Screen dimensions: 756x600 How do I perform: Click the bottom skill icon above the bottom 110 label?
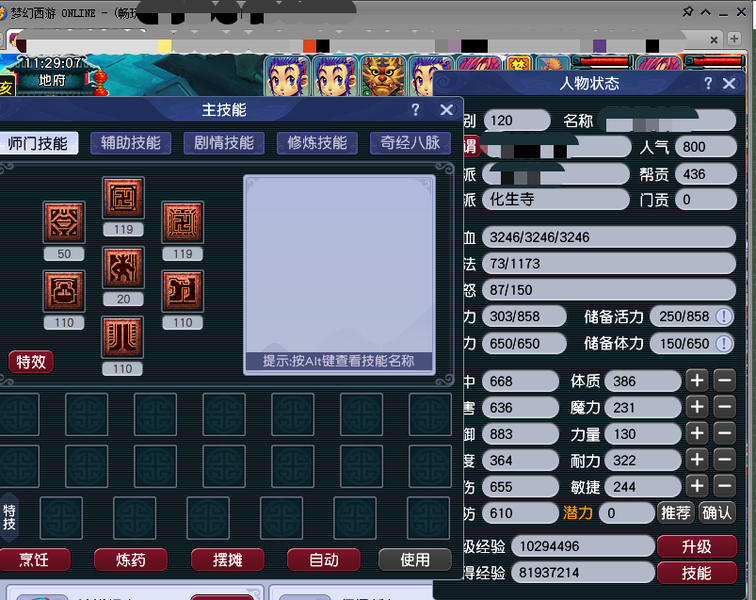[x=123, y=338]
